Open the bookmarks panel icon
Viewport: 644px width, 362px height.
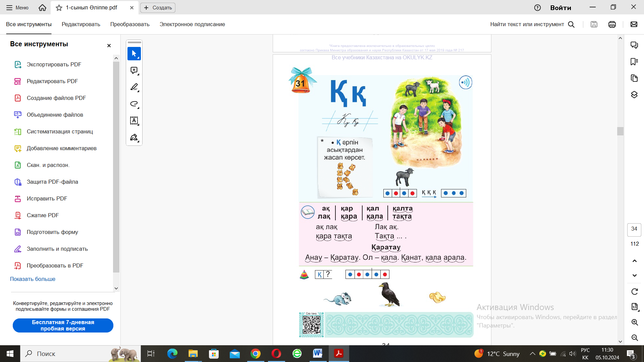634,62
